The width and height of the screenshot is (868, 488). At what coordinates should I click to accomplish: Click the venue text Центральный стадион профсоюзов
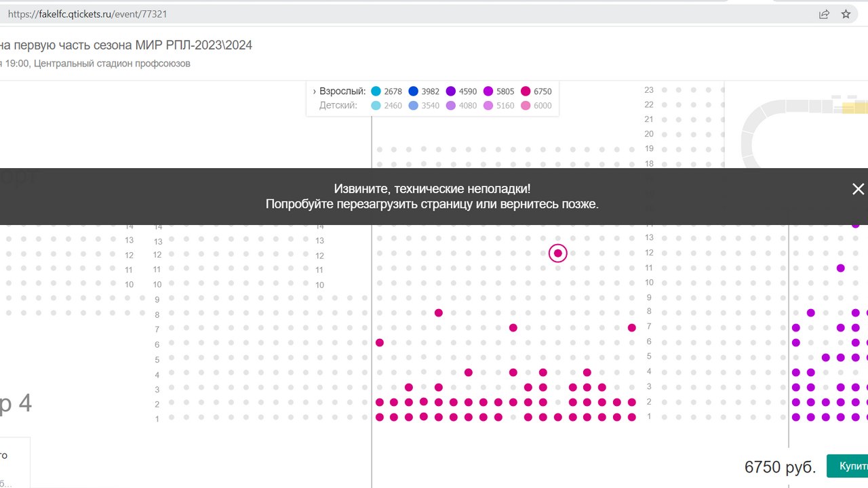click(112, 64)
